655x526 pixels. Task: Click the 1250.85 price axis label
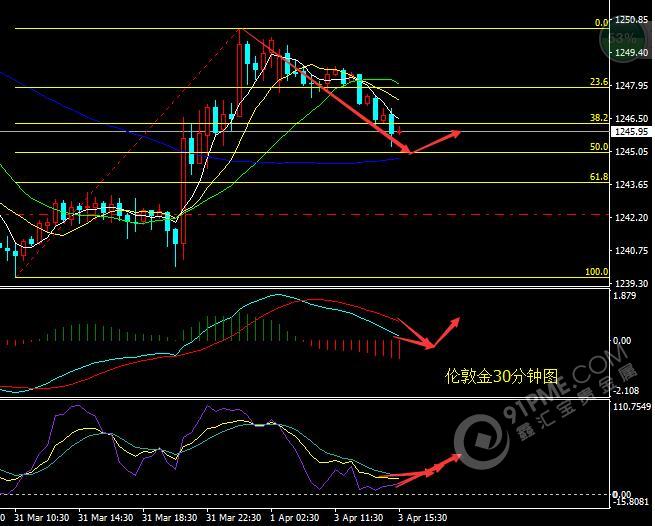click(632, 20)
